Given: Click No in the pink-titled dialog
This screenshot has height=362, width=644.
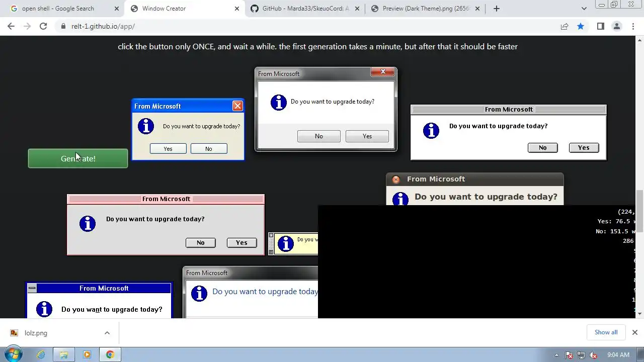Looking at the screenshot, I should pyautogui.click(x=201, y=243).
